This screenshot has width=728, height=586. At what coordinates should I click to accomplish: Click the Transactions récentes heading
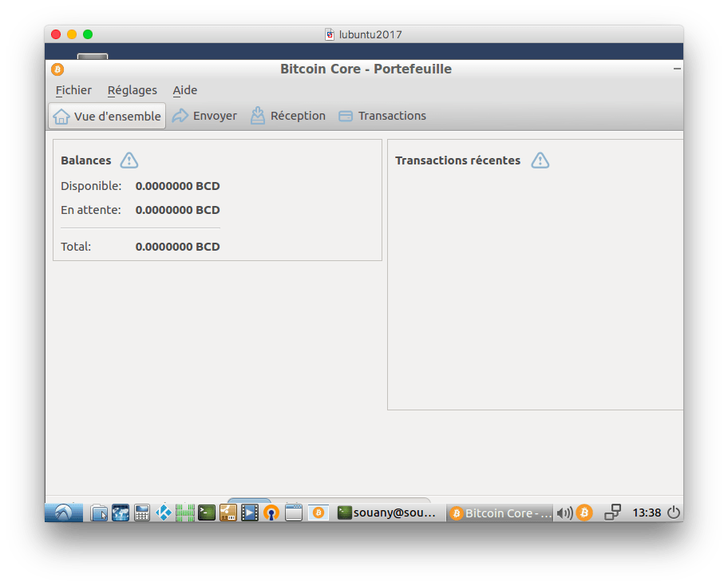[x=457, y=160]
